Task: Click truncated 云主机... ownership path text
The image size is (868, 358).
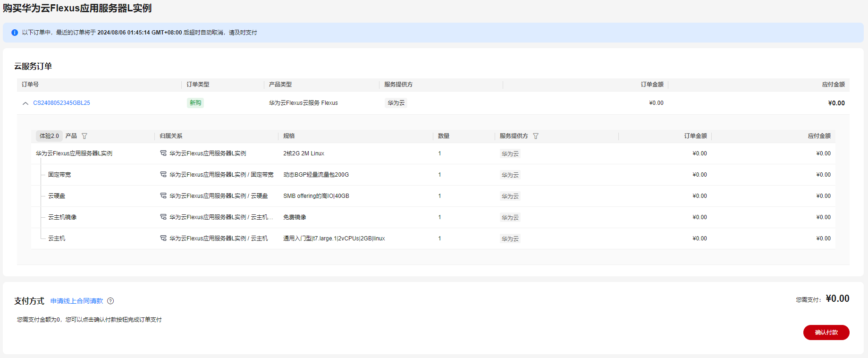Action: [221, 217]
